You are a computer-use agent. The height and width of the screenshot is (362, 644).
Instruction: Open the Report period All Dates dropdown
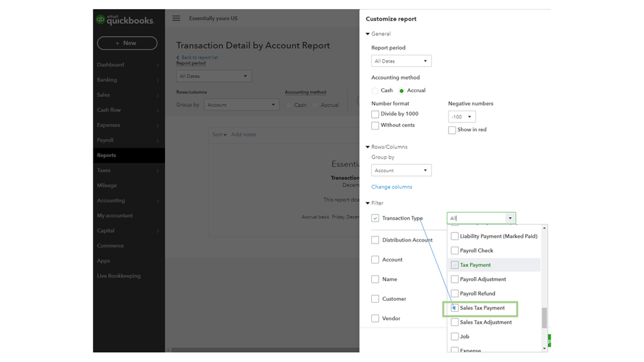[401, 61]
